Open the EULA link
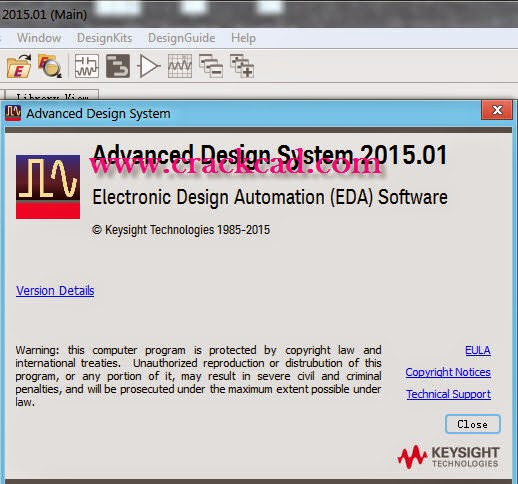This screenshot has width=518, height=484. click(x=478, y=350)
